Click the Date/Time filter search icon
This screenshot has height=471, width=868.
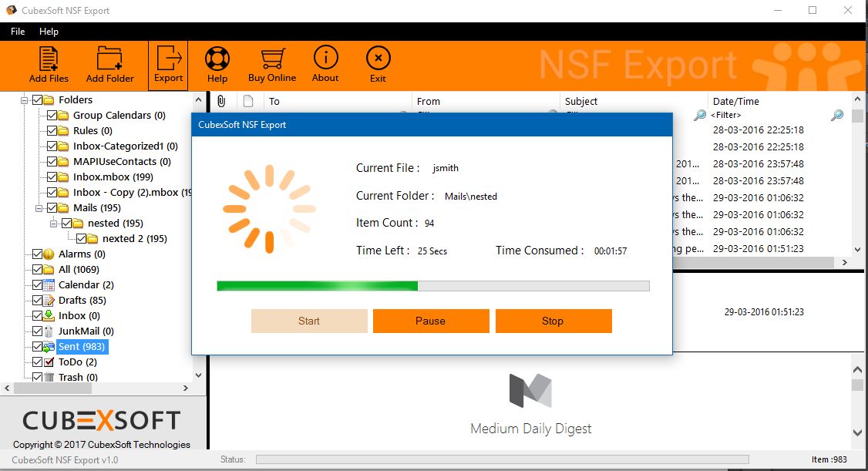tap(837, 116)
